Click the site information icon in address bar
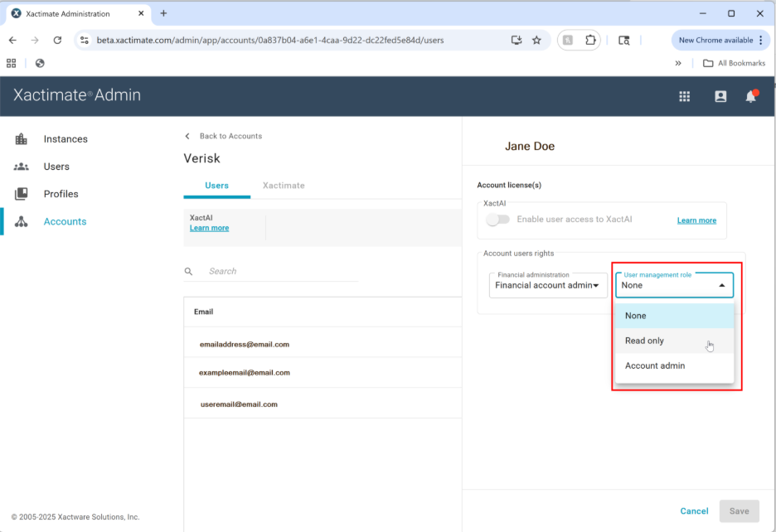 pos(85,40)
